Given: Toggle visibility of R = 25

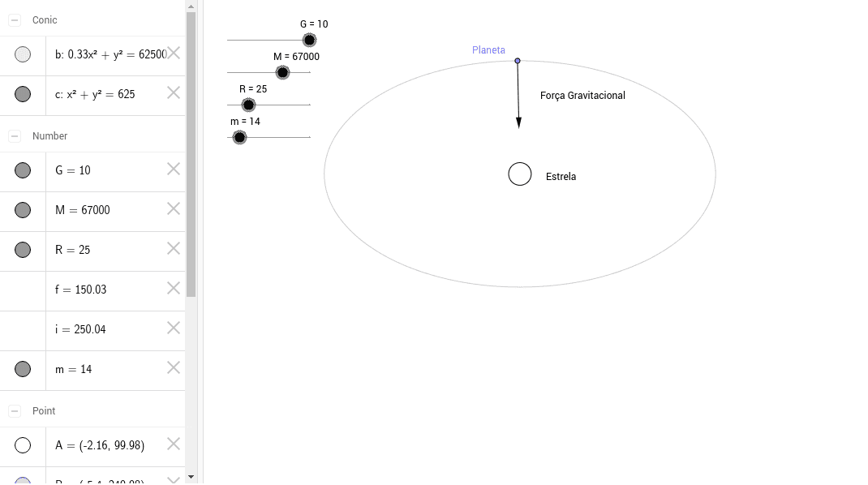Looking at the screenshot, I should pyautogui.click(x=23, y=251).
